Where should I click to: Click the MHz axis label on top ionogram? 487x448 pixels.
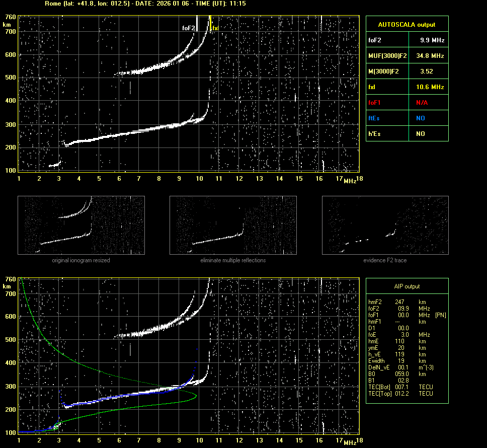(x=350, y=181)
